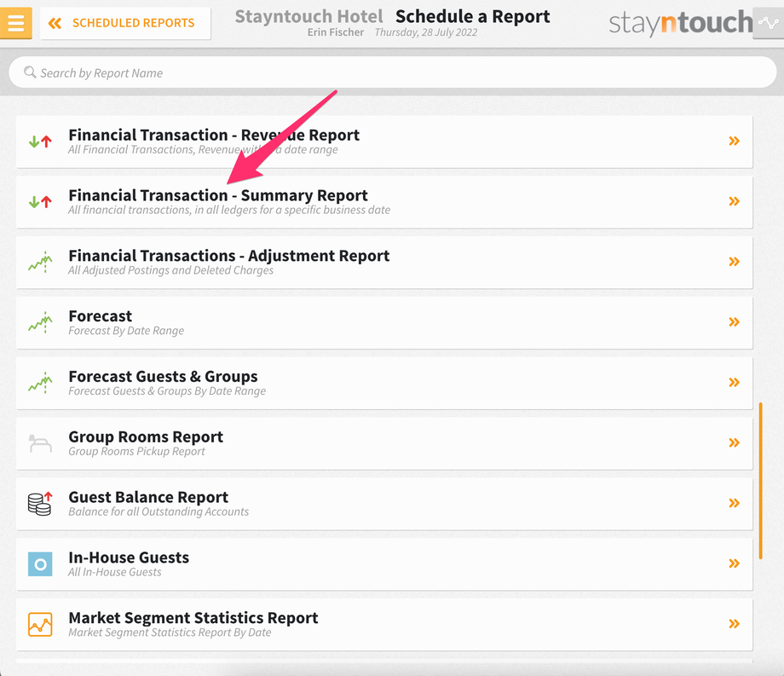The image size is (784, 676).
Task: Click the Group Rooms Report bed icon
Action: pyautogui.click(x=40, y=443)
